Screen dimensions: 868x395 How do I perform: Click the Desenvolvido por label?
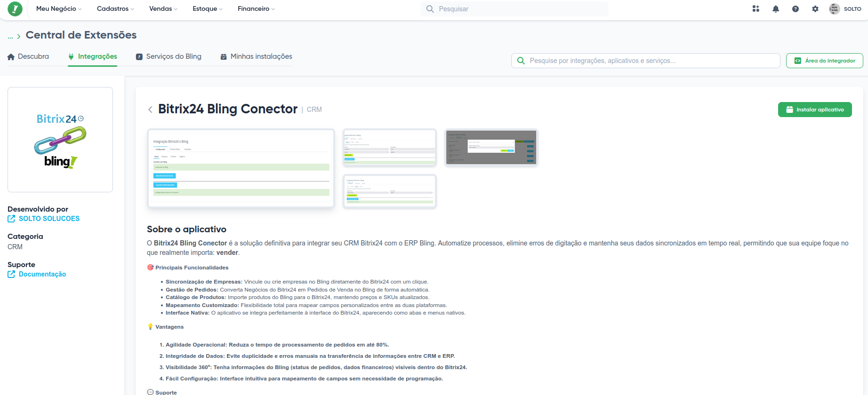[38, 209]
